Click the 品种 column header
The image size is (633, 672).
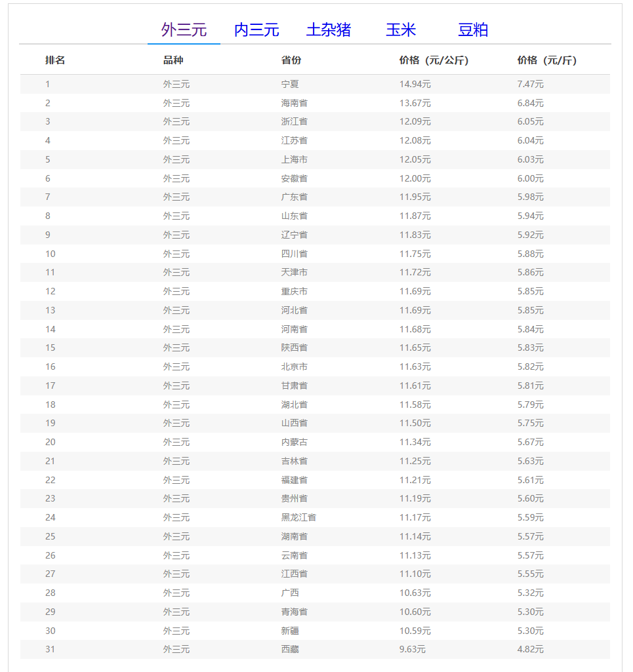pyautogui.click(x=173, y=60)
